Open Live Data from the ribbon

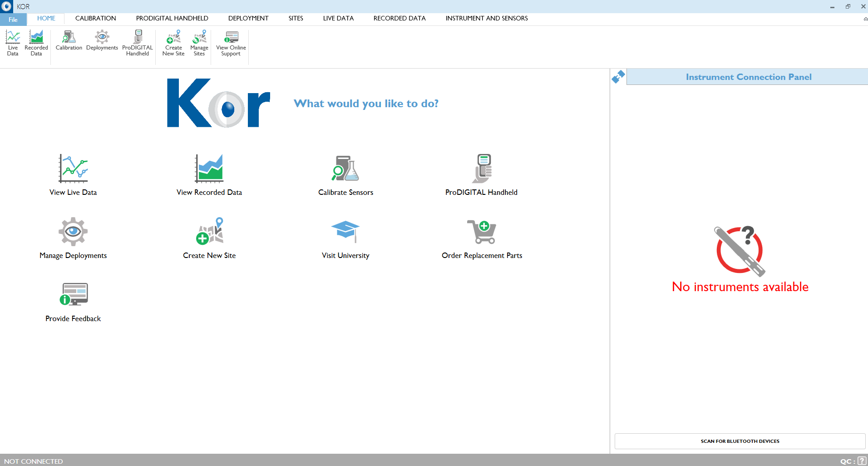coord(13,43)
